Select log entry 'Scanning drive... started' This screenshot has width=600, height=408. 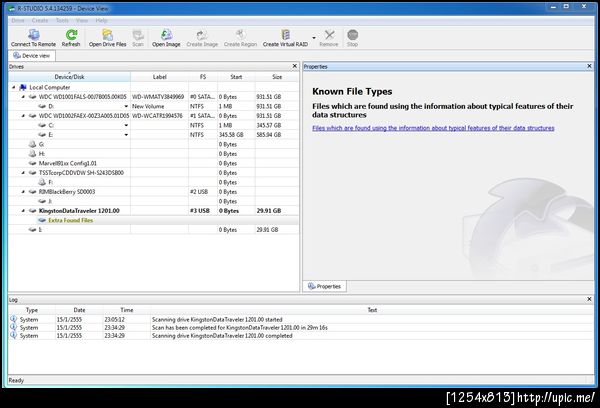301,320
